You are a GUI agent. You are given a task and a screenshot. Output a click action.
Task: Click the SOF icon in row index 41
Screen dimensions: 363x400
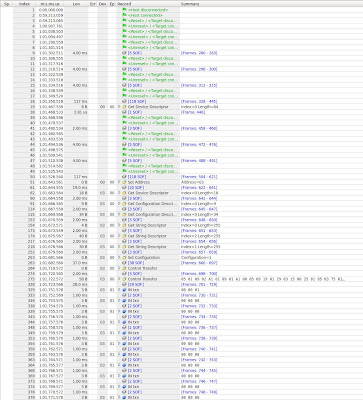(x=124, y=128)
